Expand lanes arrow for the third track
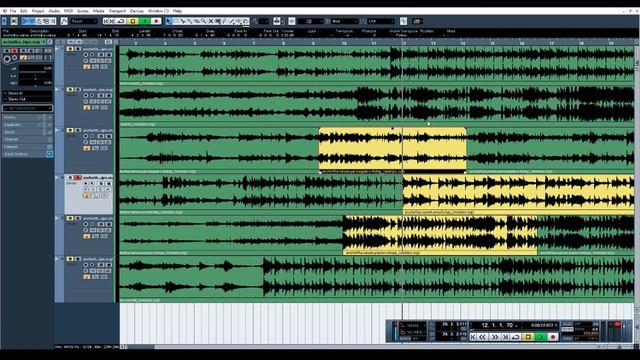640x360 pixels. coord(57,130)
